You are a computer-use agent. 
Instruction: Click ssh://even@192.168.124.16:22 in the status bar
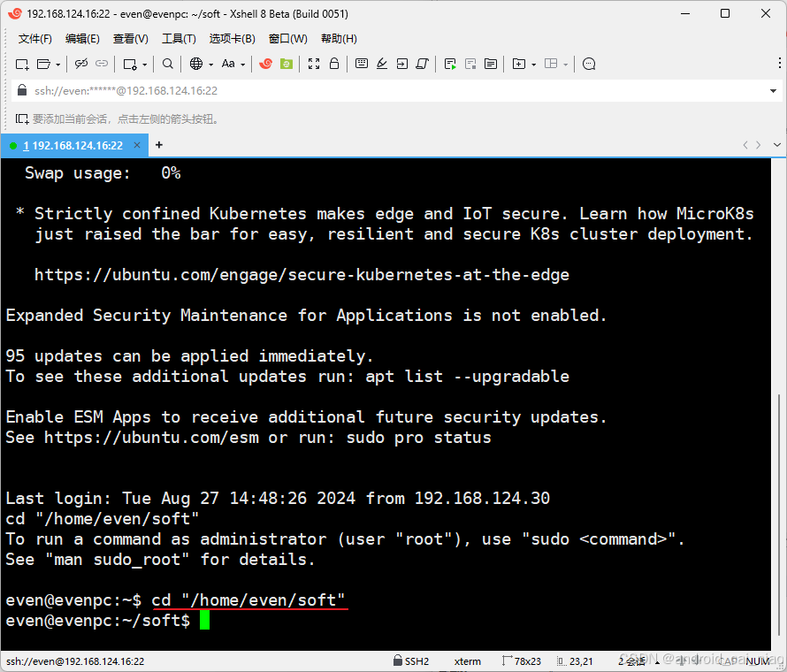(75, 661)
